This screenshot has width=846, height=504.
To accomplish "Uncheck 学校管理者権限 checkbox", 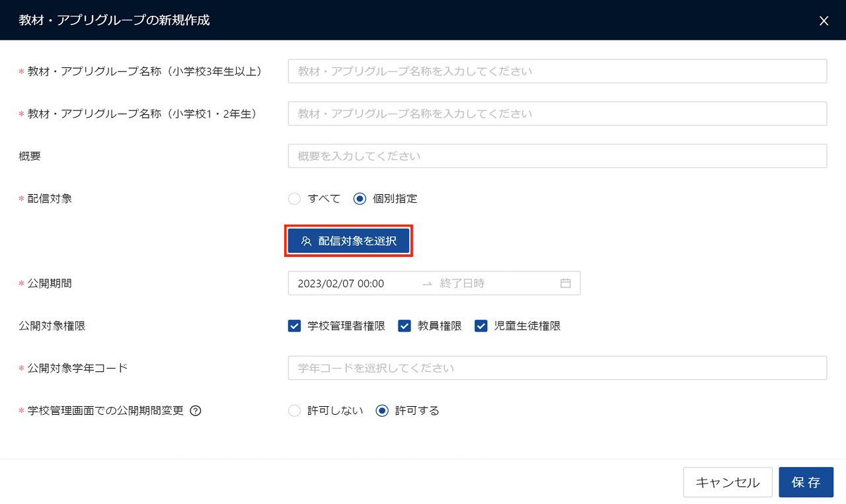I will 295,326.
